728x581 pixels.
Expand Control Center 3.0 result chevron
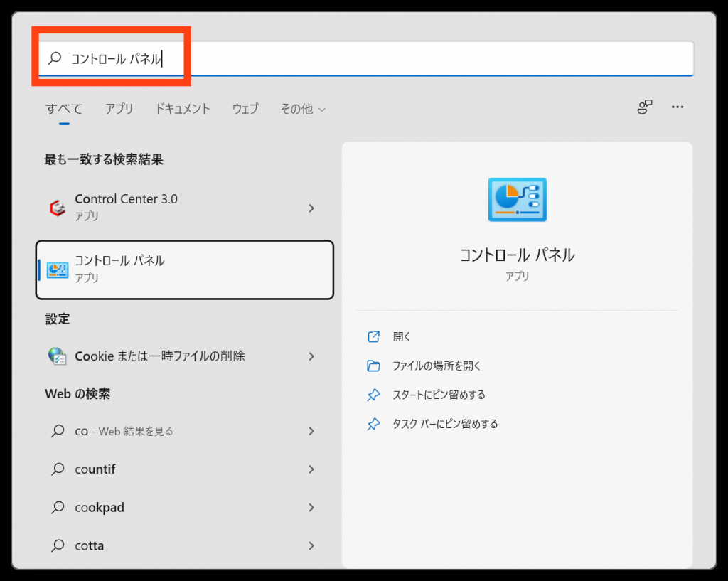point(311,208)
